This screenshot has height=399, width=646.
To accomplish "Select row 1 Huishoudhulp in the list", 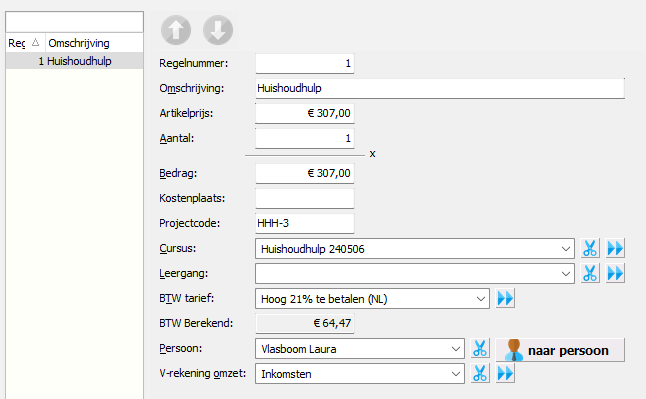I will [75, 61].
